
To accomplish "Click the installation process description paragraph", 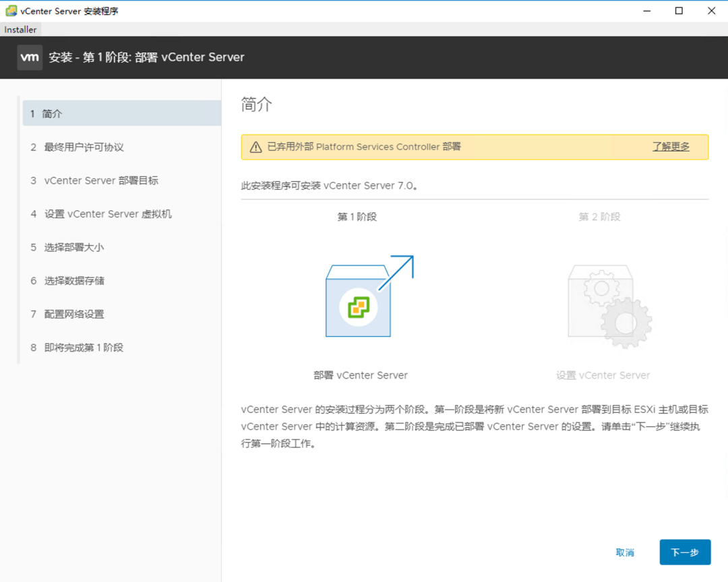I will 474,426.
